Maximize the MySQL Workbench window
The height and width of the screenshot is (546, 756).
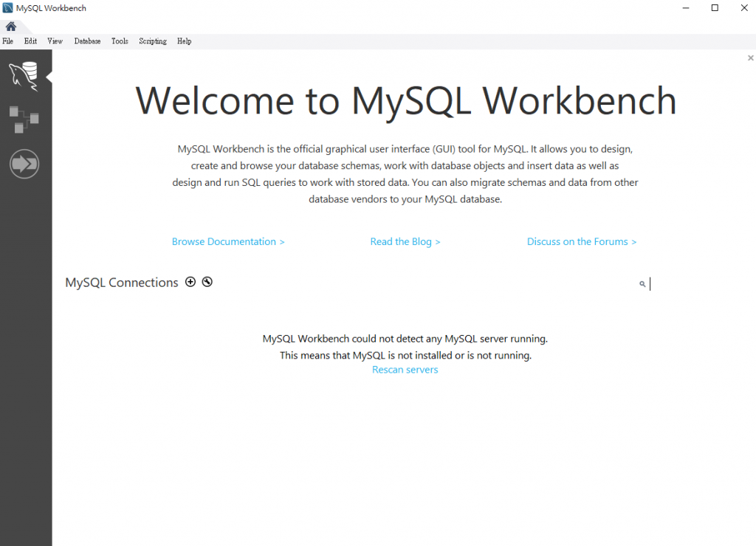[715, 7]
